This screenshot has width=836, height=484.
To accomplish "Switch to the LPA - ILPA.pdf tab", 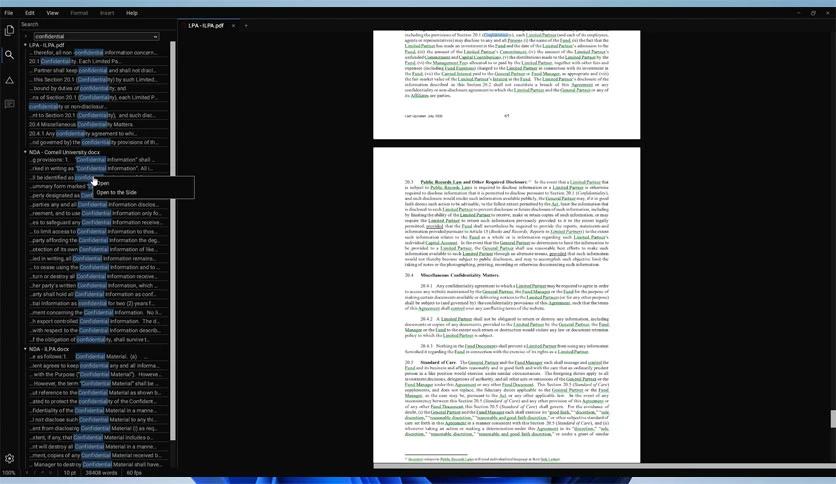I will 206,26.
